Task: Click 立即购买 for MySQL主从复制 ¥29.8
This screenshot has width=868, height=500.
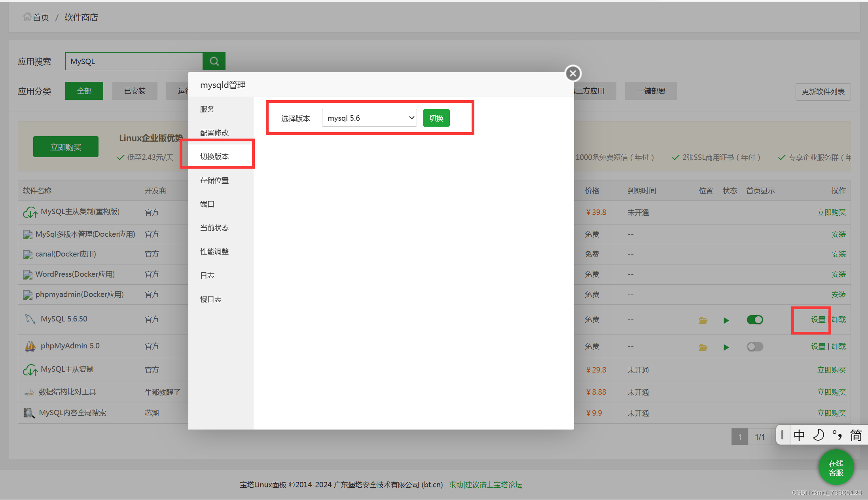Action: pyautogui.click(x=832, y=370)
